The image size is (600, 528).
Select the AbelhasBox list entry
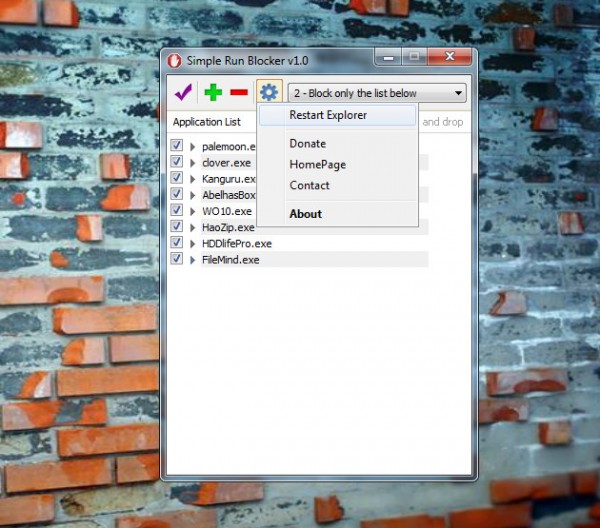[229, 195]
